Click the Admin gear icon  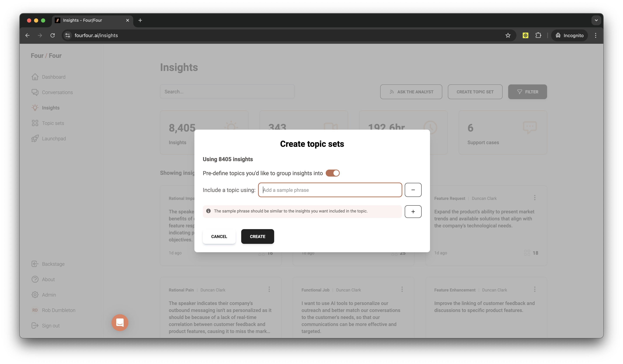coord(35,295)
